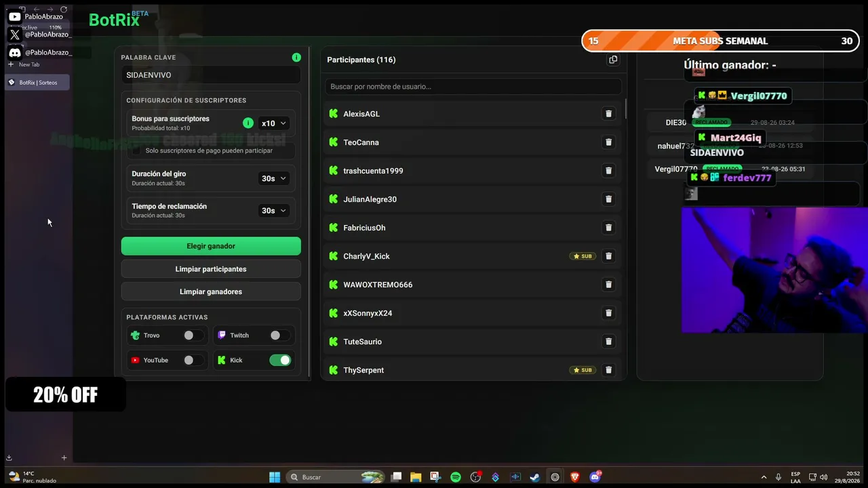Delete trashcuenta1999 from participants list

608,171
